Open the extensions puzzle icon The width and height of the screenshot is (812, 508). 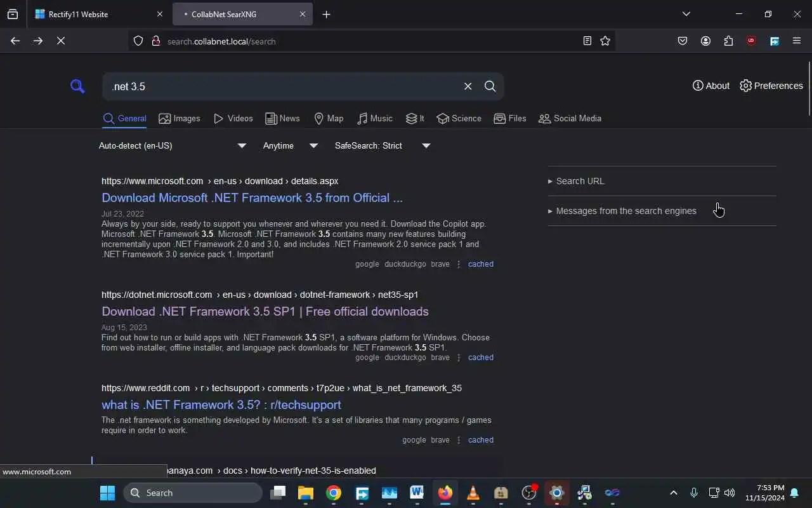tap(728, 41)
